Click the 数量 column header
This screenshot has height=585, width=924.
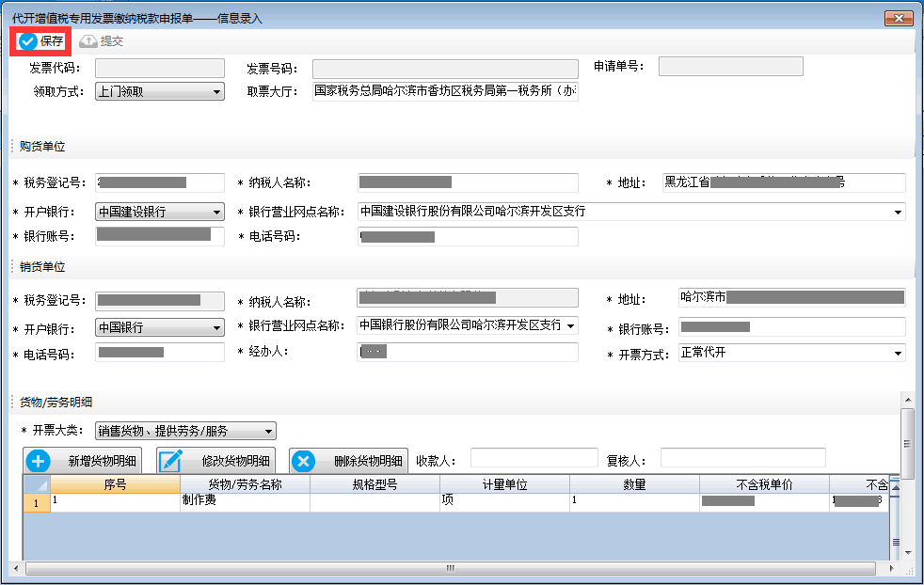(x=634, y=484)
